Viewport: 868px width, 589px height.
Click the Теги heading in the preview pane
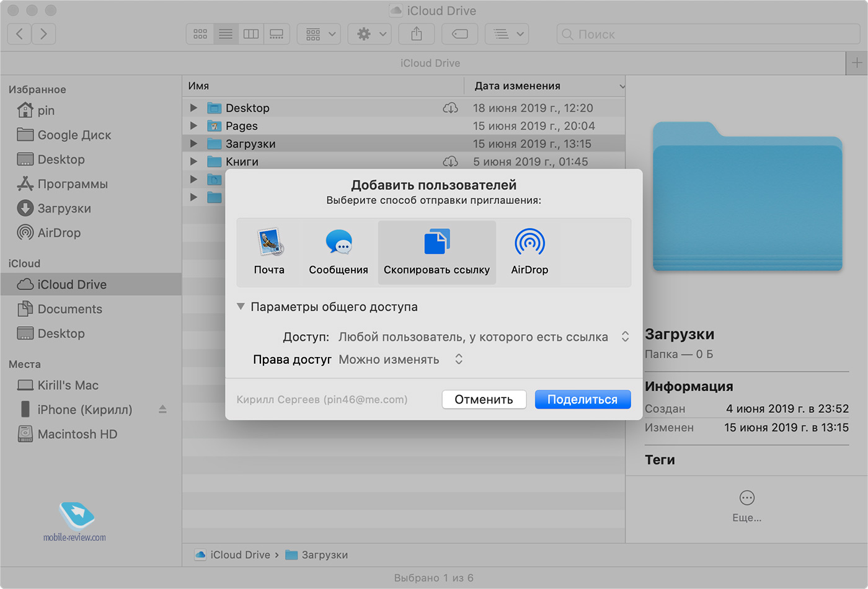(660, 460)
